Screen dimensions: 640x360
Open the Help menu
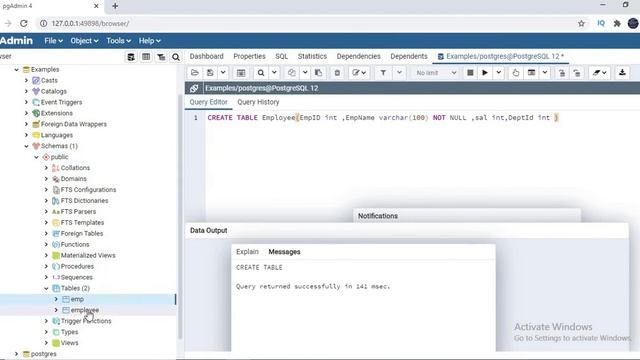(149, 41)
